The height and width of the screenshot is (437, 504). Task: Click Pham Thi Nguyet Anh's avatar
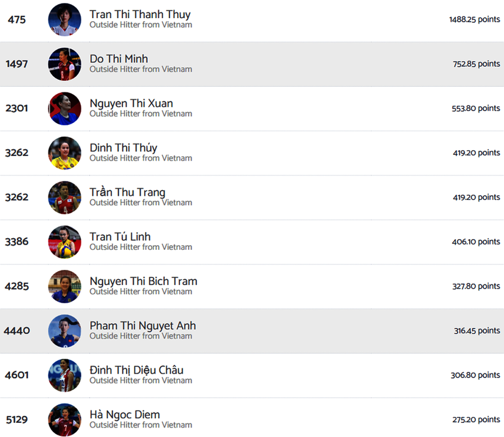pyautogui.click(x=64, y=331)
